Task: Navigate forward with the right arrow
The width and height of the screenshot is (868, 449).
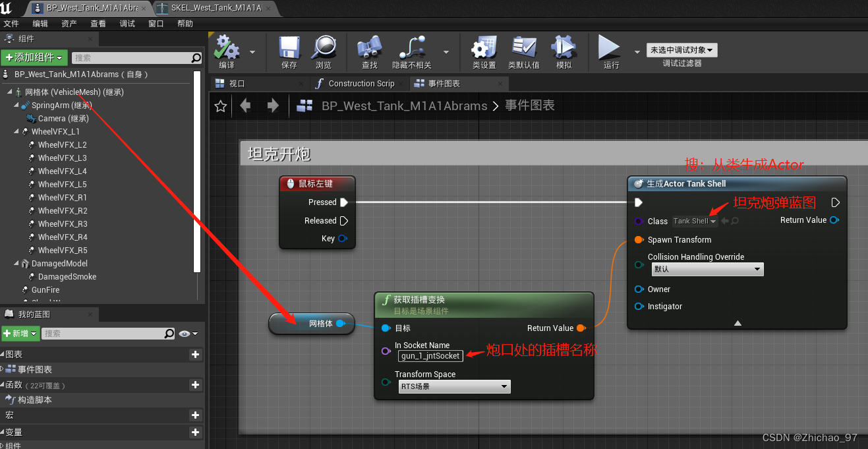Action: [273, 105]
